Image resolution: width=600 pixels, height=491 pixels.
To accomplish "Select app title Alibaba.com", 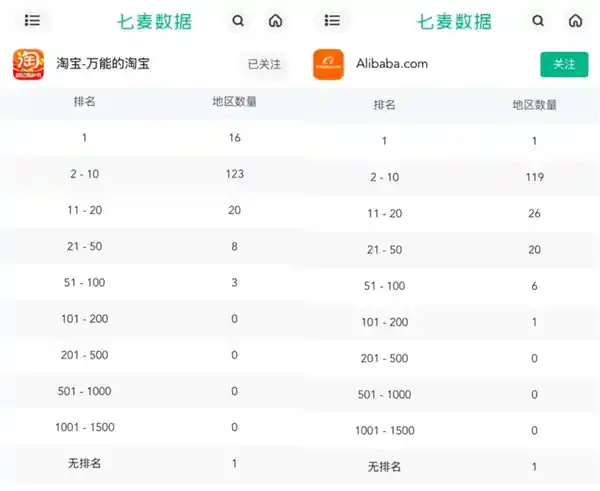I will click(x=392, y=64).
